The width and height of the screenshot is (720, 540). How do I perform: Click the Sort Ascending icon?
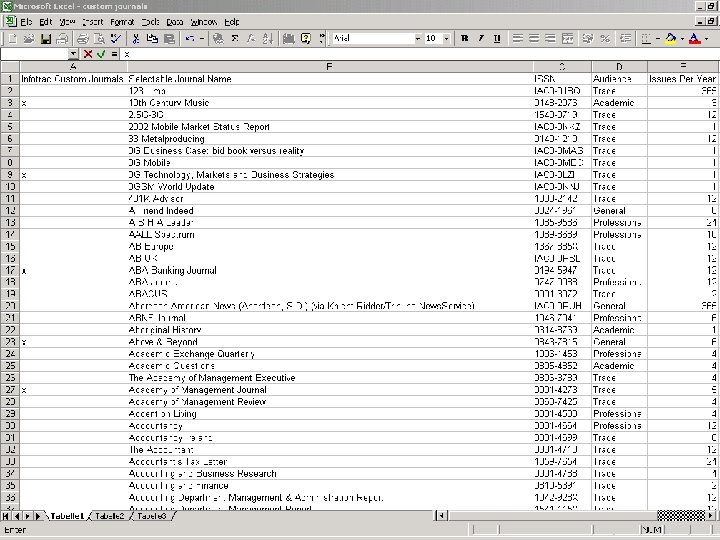point(268,39)
